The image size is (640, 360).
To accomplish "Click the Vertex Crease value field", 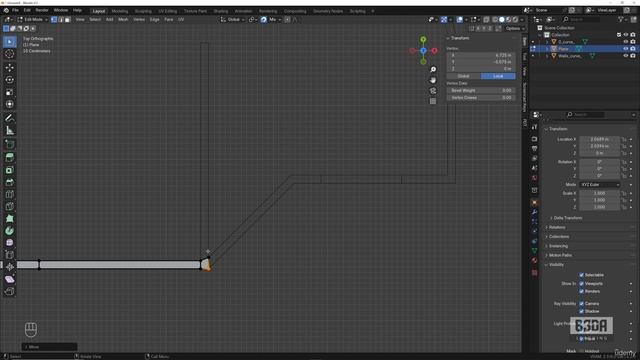I will [481, 98].
